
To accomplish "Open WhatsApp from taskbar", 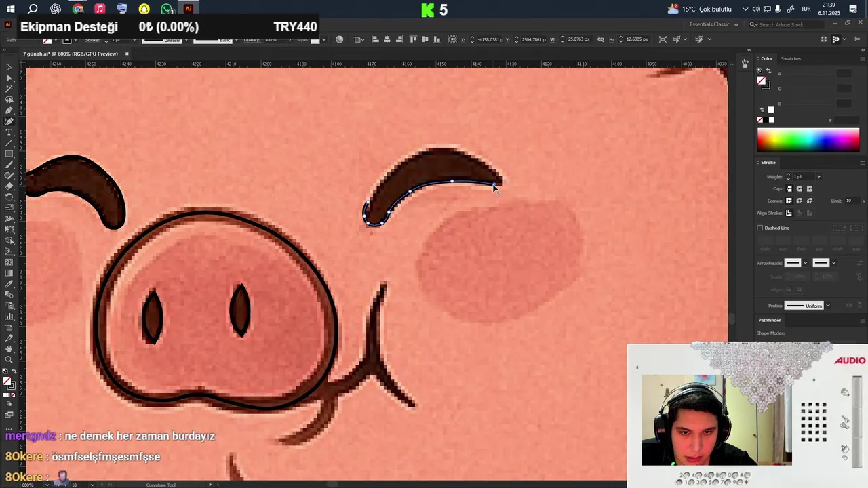I will pos(166,9).
